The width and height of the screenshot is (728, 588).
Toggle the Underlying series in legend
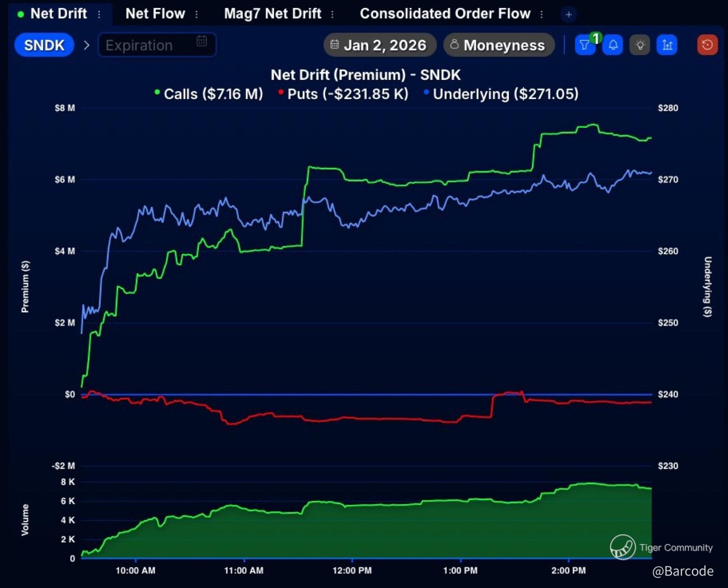coord(501,94)
